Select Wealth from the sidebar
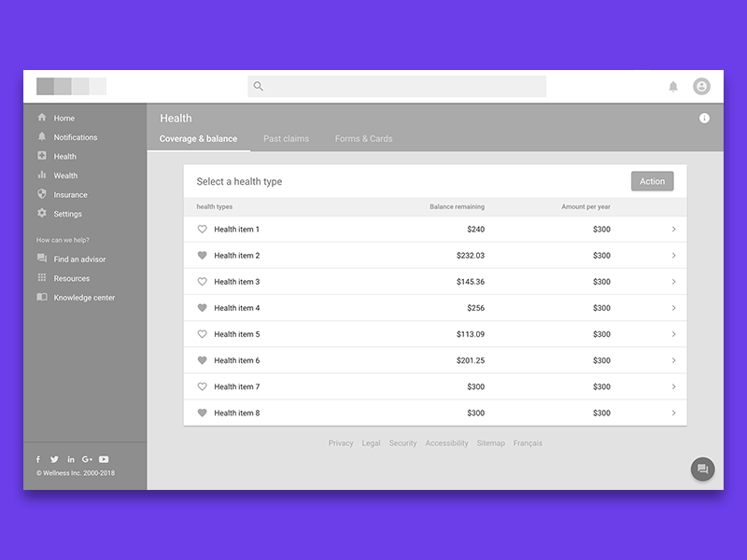747x560 pixels. [x=65, y=175]
